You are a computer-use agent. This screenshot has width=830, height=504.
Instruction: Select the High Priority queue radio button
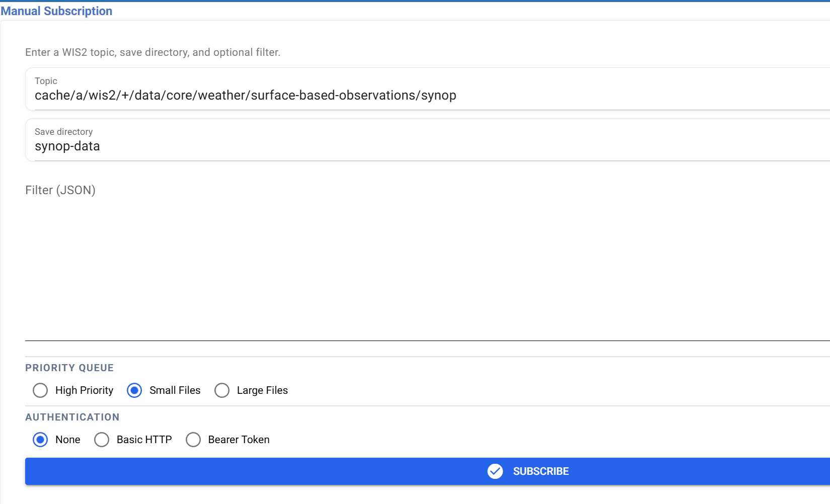(x=40, y=390)
